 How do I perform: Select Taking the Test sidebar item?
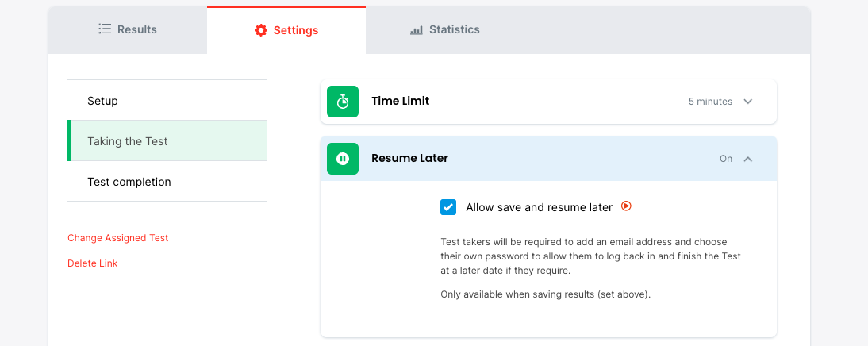click(128, 141)
